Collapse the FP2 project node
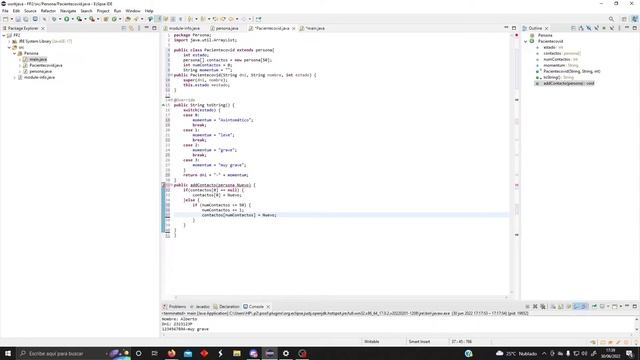 [4, 36]
